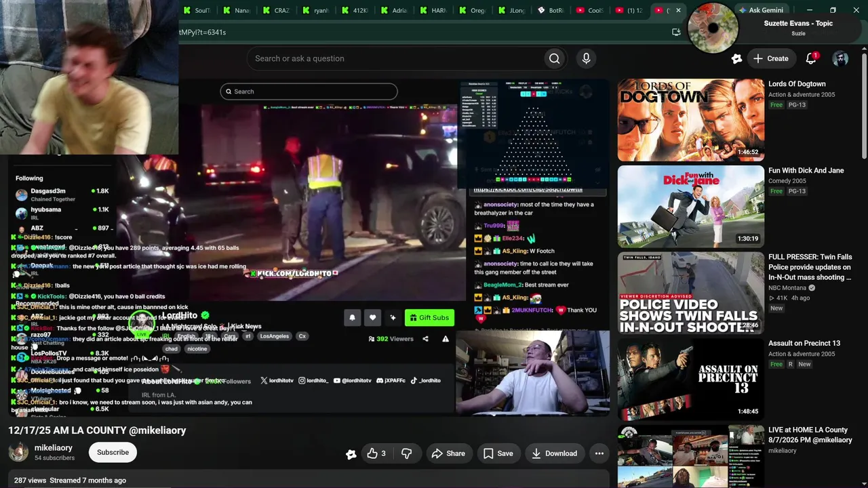Click the sparkle icon next to Gift Subs

click(393, 317)
